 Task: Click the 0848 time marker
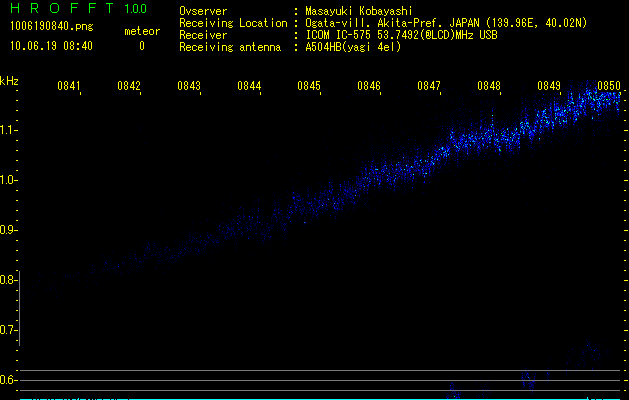[489, 86]
